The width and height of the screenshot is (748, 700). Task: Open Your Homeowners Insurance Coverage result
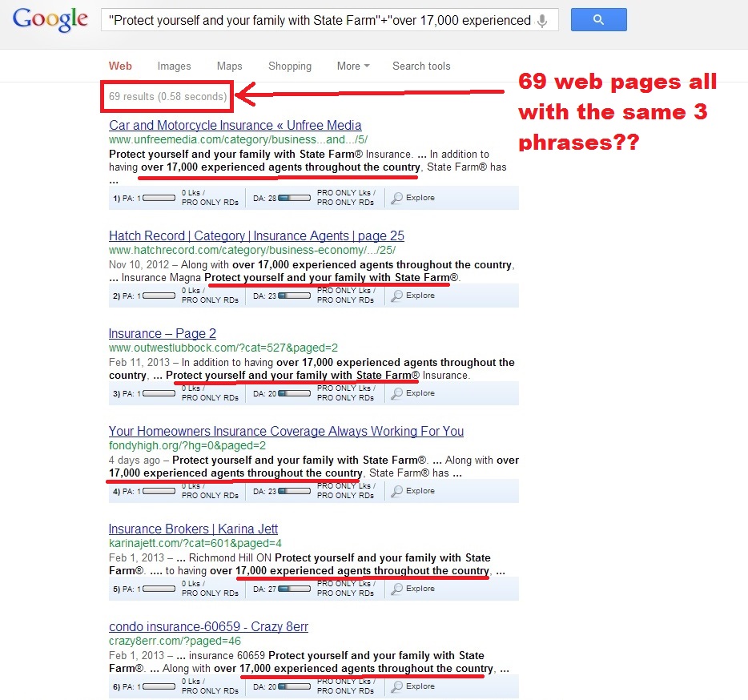[286, 432]
